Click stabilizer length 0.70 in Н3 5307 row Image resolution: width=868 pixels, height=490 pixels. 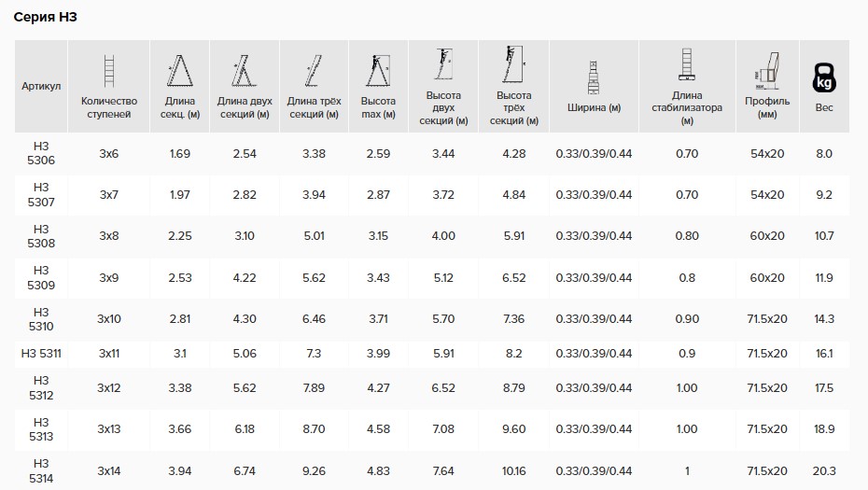[x=687, y=195]
